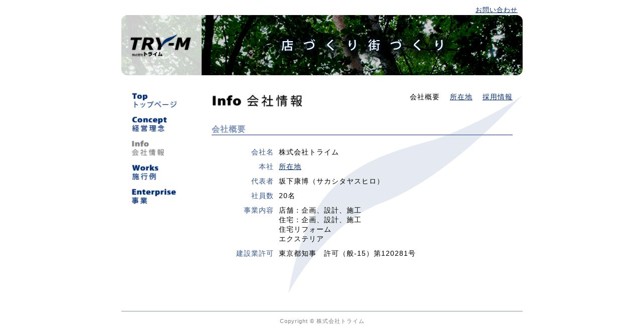
Task: Click the Copyright © 株式会社トライム footer
Action: coord(322,321)
